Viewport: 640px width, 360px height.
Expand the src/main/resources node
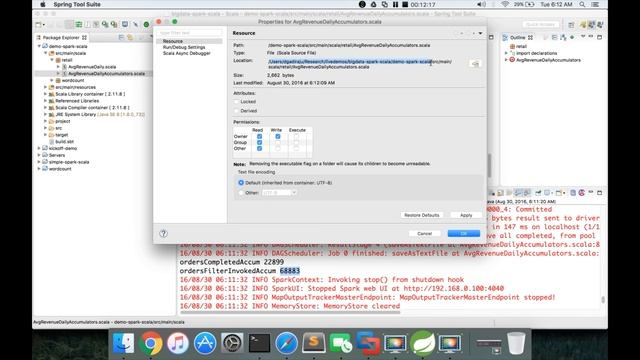pos(46,87)
